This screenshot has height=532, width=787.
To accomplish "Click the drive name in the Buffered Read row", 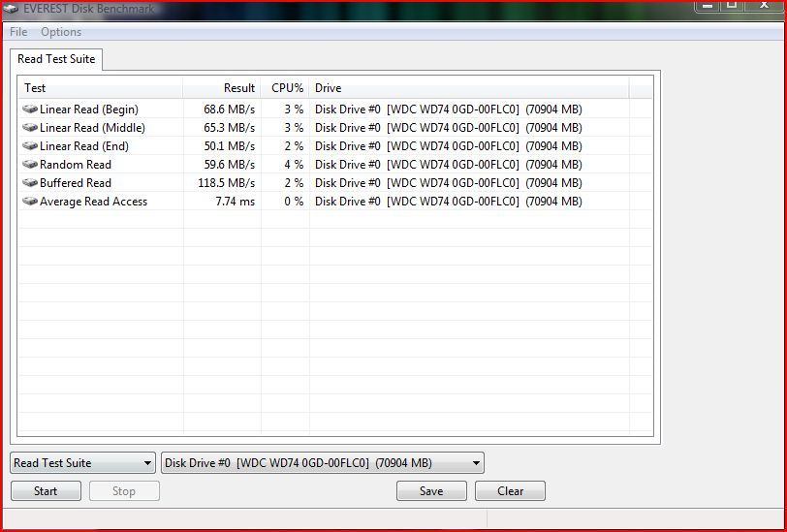I will coord(448,183).
